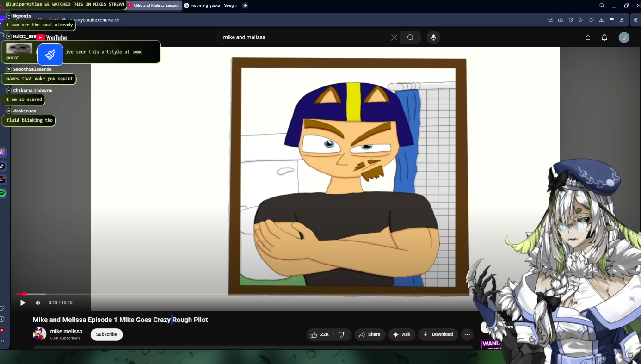Click the video title text

[x=120, y=320]
